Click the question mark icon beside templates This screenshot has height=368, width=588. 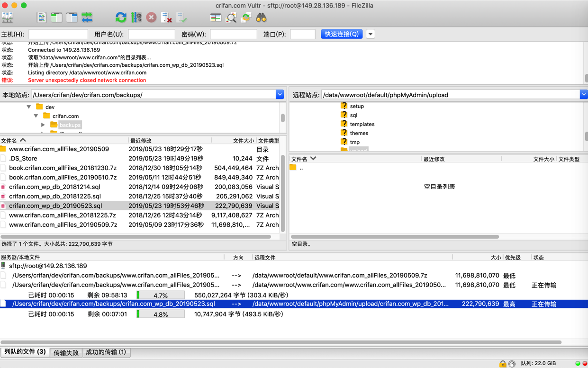(x=344, y=124)
